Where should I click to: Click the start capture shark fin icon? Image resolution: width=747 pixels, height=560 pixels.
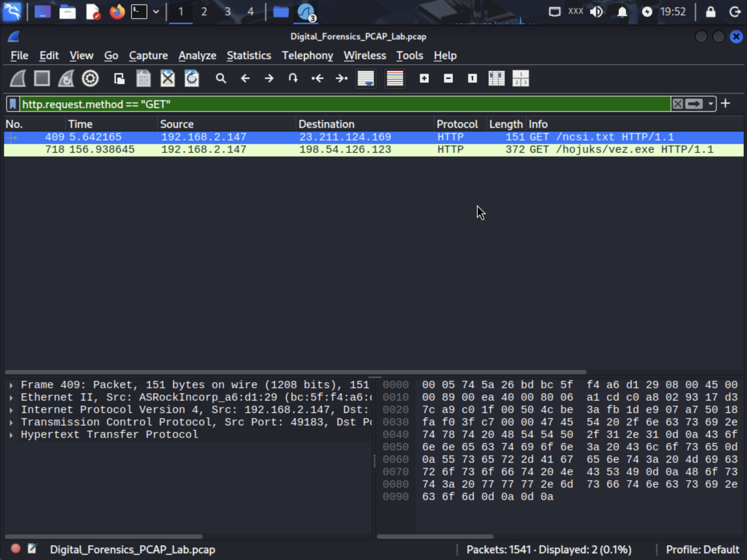point(18,78)
